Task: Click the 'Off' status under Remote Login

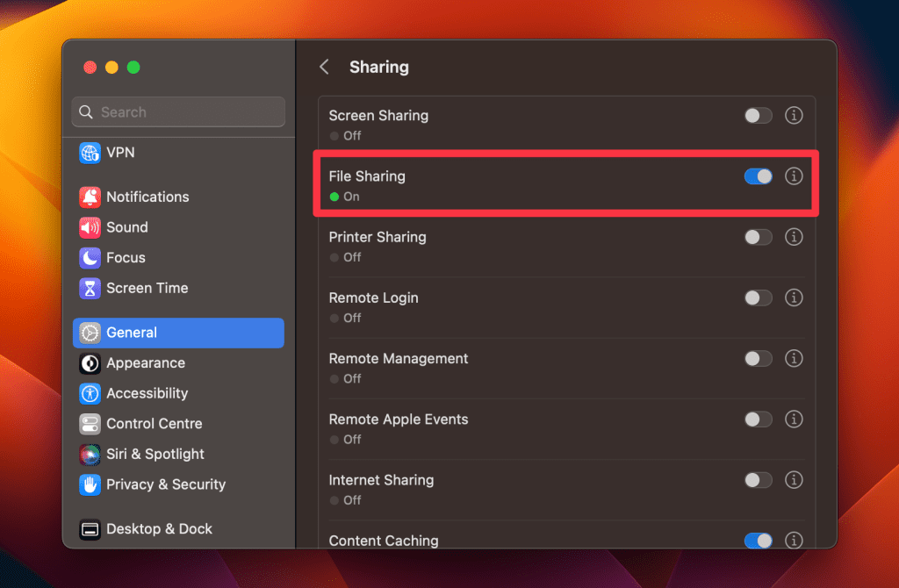Action: coord(352,318)
